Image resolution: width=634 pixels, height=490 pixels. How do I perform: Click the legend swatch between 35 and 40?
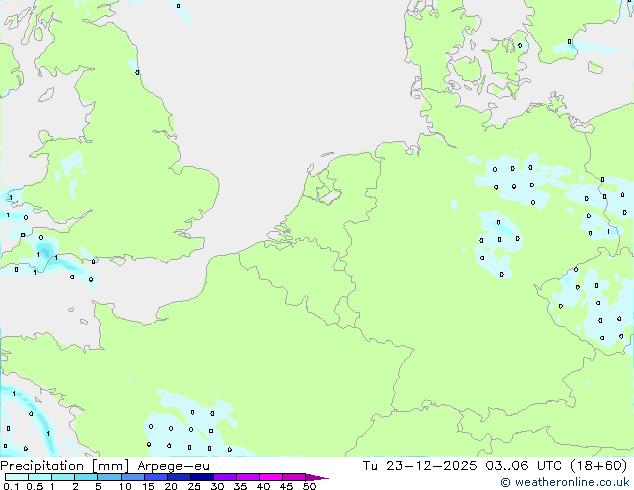click(247, 477)
